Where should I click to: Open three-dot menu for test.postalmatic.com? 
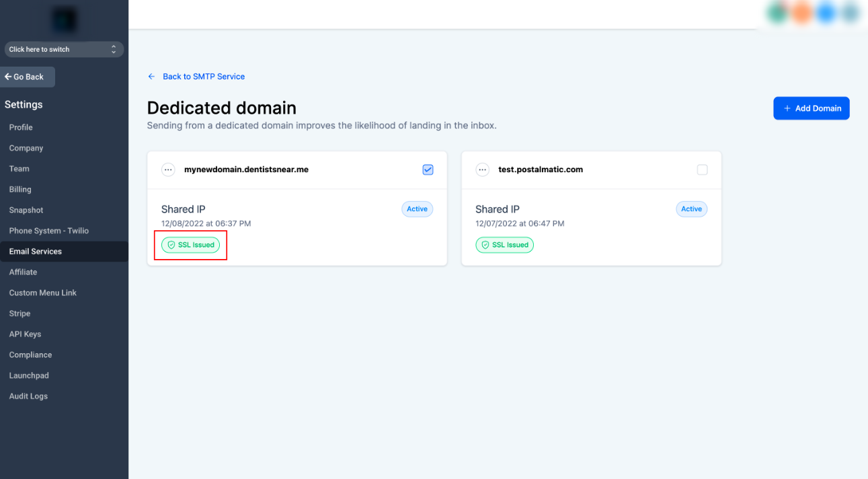click(x=482, y=170)
